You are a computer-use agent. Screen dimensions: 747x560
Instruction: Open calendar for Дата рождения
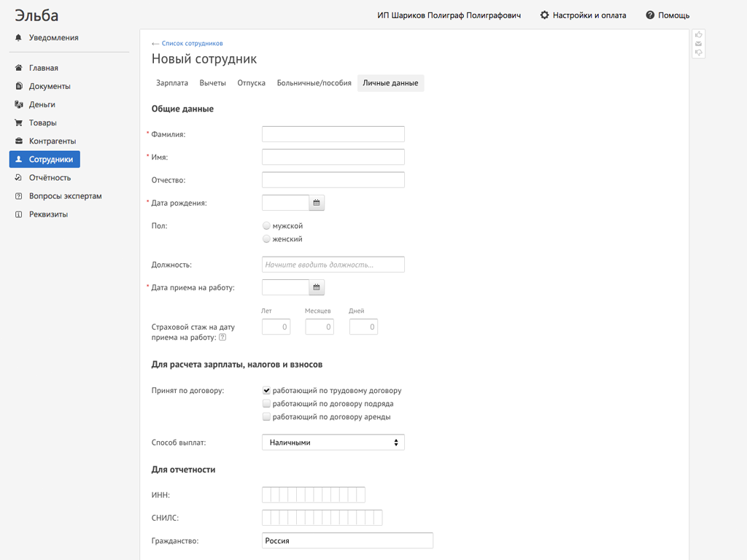[317, 203]
